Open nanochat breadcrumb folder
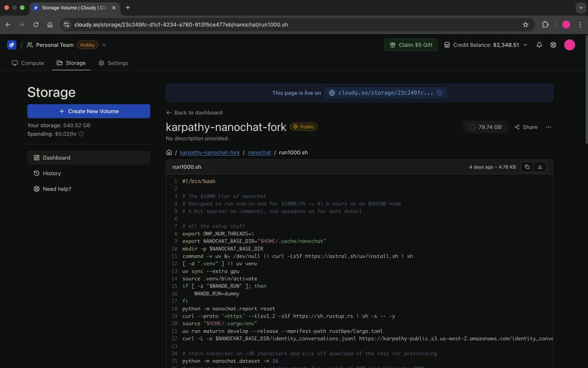The height and width of the screenshot is (368, 588). coord(259,153)
